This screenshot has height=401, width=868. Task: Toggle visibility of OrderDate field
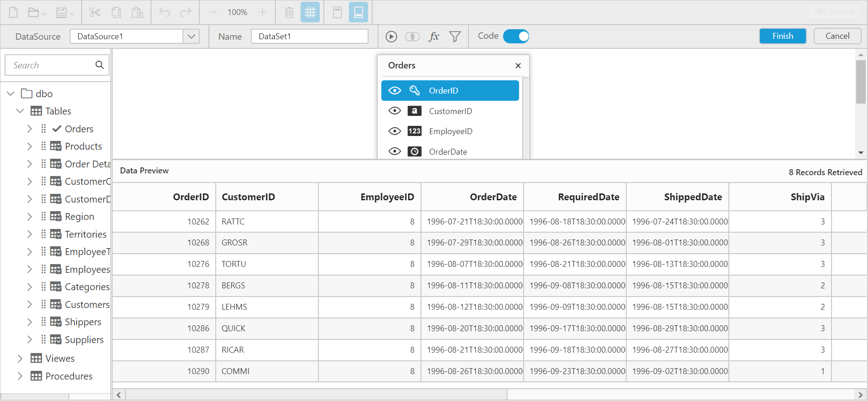coord(395,151)
